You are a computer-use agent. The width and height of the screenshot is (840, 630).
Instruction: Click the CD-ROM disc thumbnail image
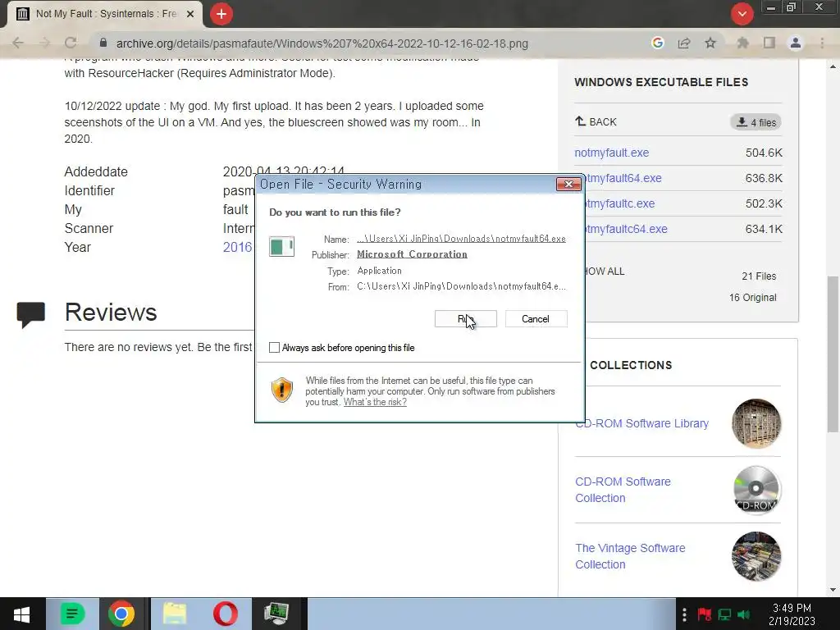click(x=756, y=490)
